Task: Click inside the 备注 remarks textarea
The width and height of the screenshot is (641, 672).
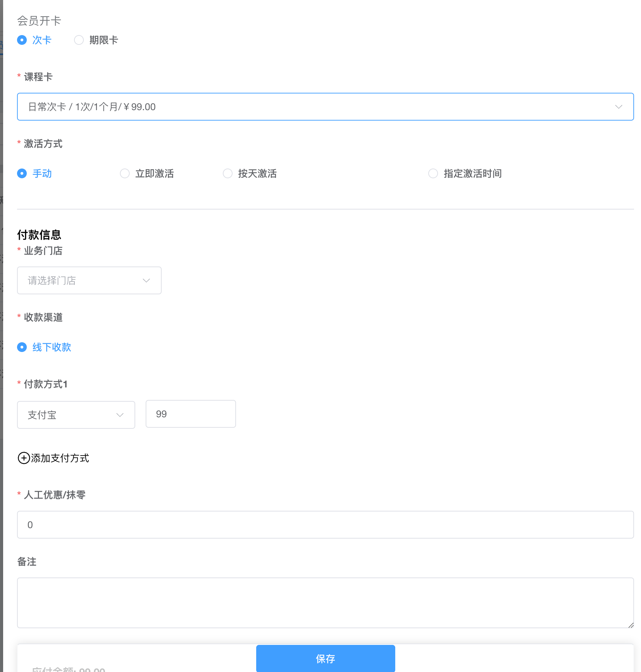Action: pyautogui.click(x=325, y=603)
